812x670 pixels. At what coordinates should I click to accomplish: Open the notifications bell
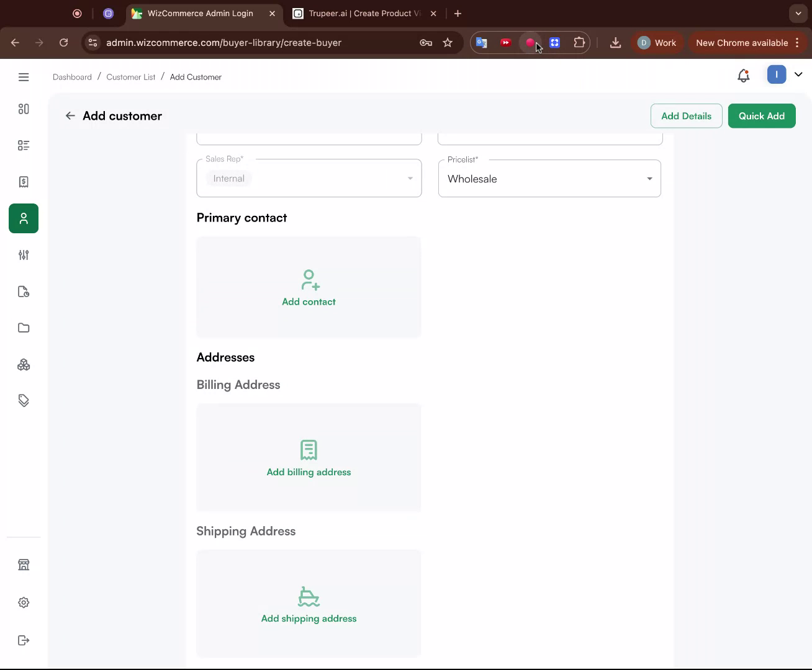pos(743,76)
